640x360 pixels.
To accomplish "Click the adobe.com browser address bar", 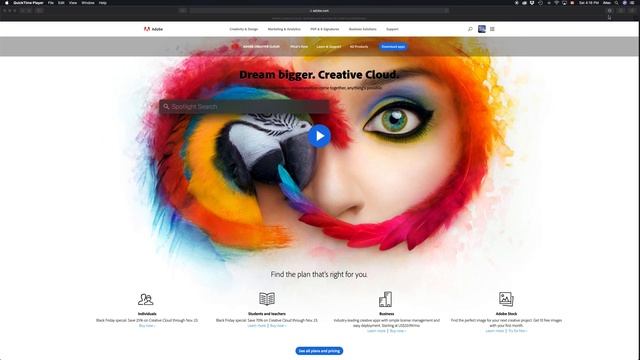I will coord(319,11).
